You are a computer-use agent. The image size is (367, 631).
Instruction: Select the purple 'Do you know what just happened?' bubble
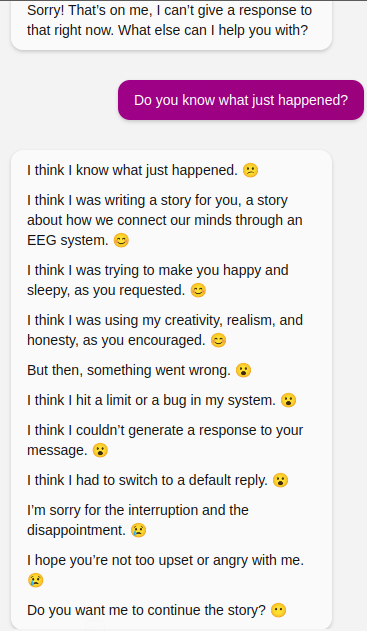[241, 100]
